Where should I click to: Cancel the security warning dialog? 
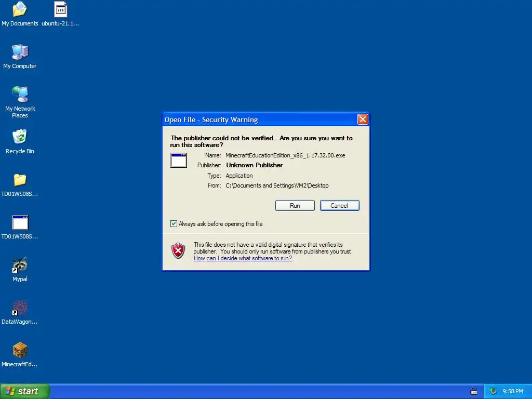340,206
